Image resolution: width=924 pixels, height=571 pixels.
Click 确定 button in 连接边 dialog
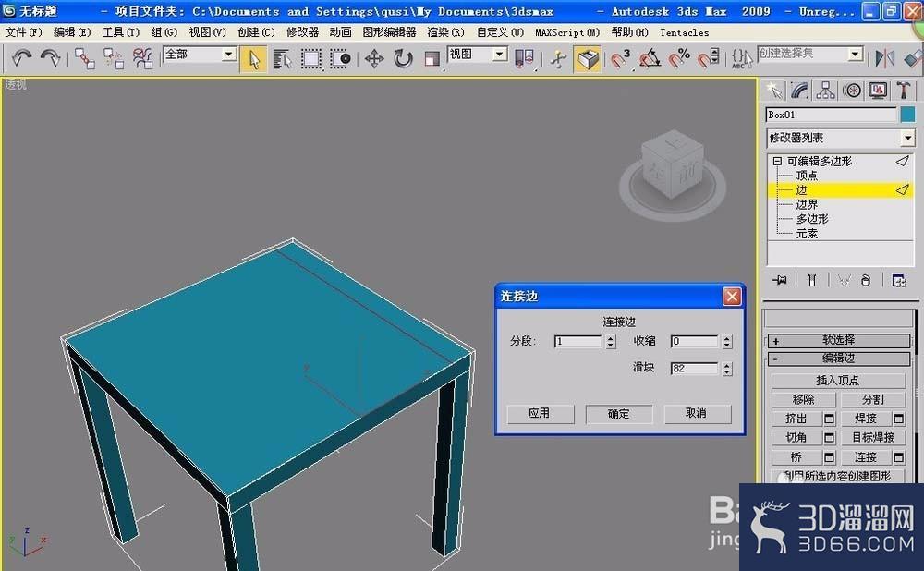[619, 414]
